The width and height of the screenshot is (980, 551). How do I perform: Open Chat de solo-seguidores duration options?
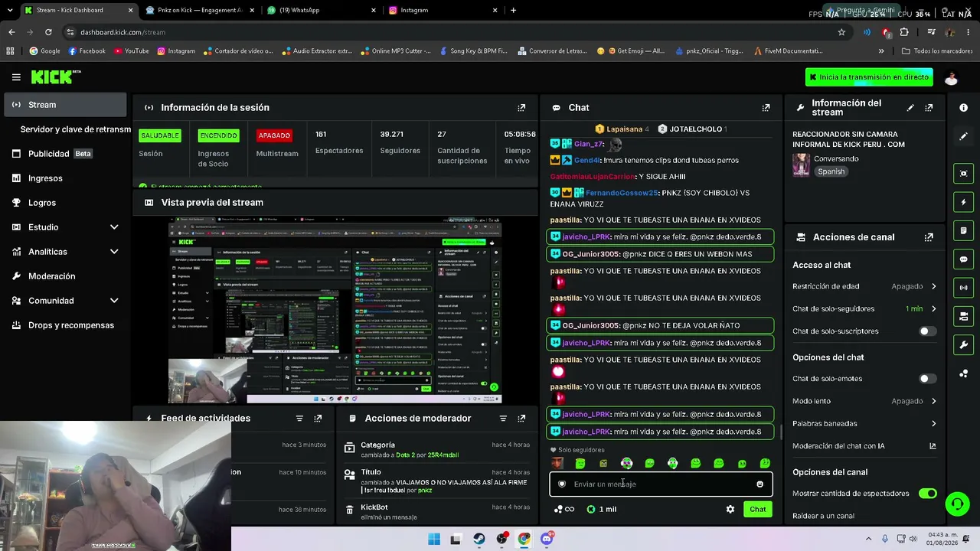(864, 308)
